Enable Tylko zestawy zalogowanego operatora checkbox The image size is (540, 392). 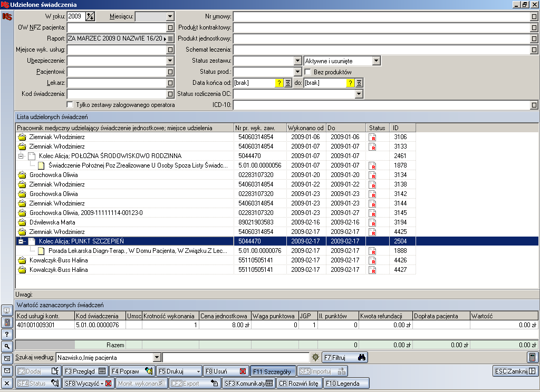[70, 104]
